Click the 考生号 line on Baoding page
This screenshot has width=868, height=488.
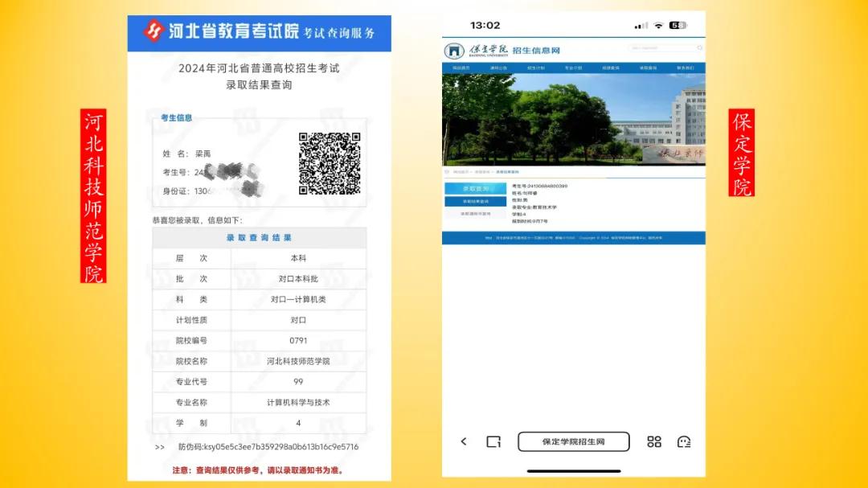pos(540,187)
